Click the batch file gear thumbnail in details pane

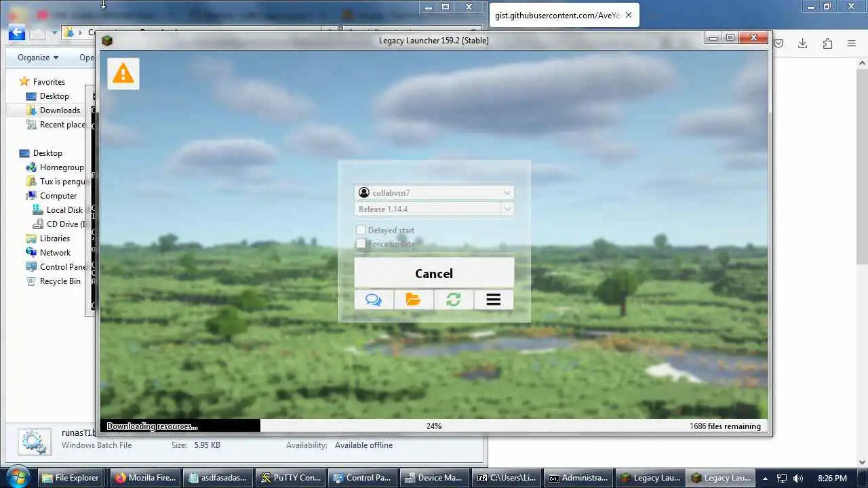(33, 442)
